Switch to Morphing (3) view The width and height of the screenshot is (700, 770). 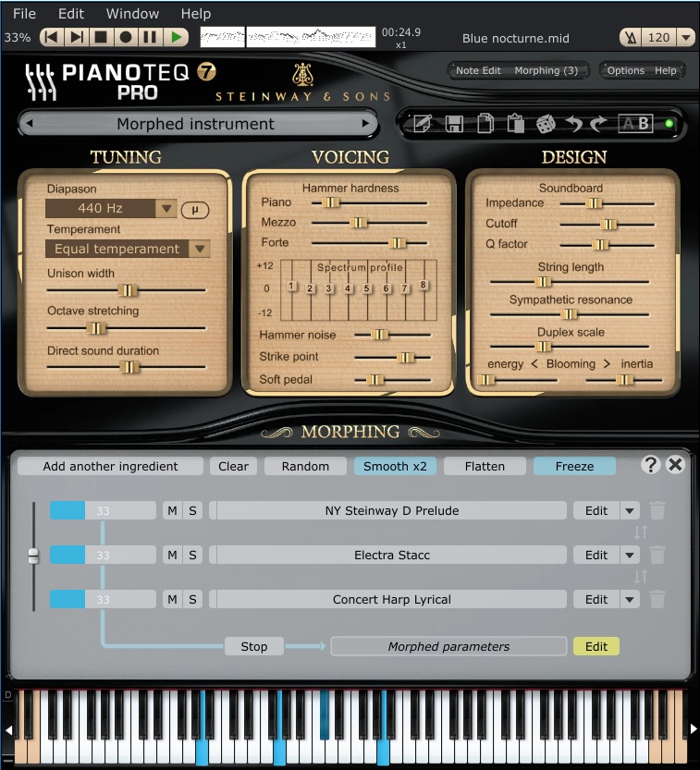coord(546,70)
